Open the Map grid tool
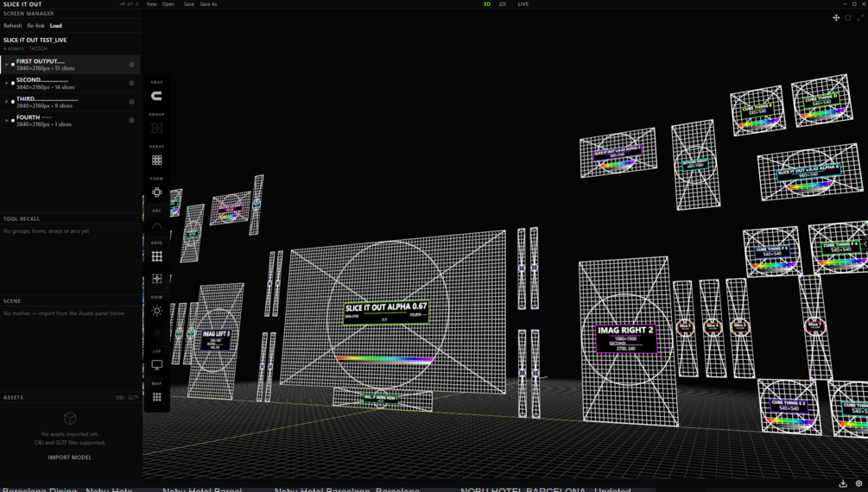 click(x=156, y=397)
